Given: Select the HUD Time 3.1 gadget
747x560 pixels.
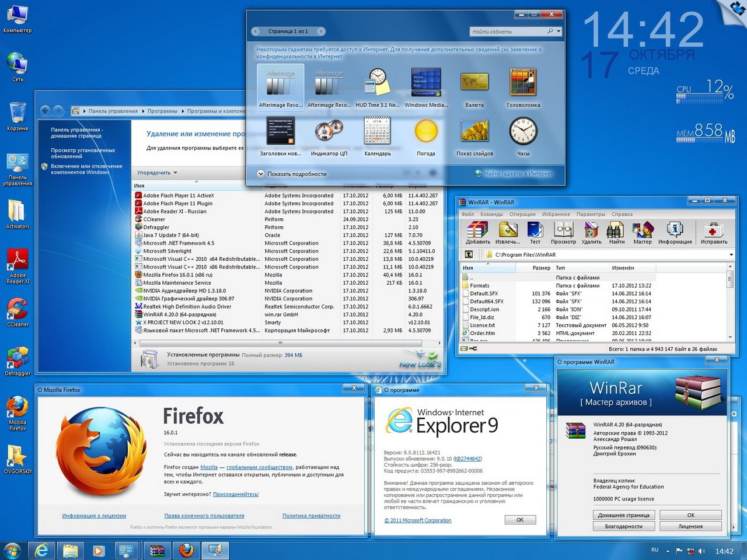Looking at the screenshot, I should pyautogui.click(x=378, y=87).
